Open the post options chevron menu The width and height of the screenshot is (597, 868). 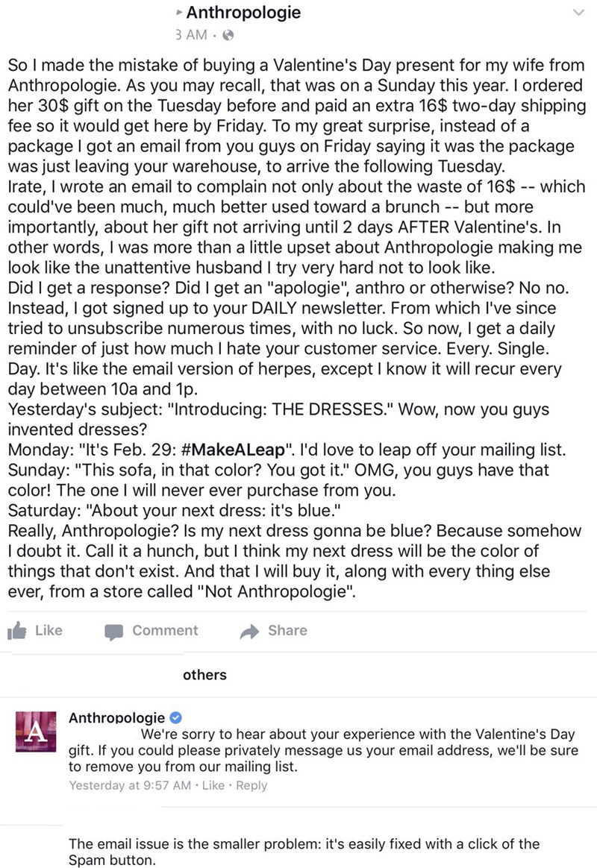tap(576, 13)
